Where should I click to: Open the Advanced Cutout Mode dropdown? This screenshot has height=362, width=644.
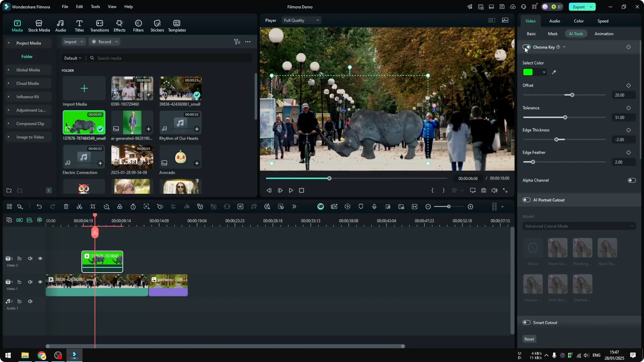(578, 226)
